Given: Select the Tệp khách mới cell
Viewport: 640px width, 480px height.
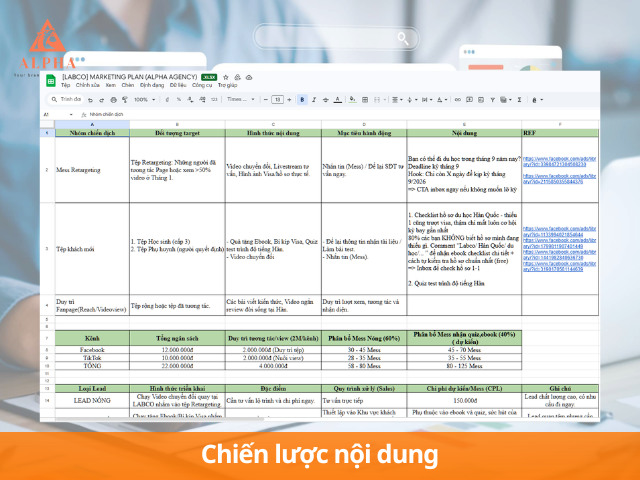Looking at the screenshot, I should [92, 249].
